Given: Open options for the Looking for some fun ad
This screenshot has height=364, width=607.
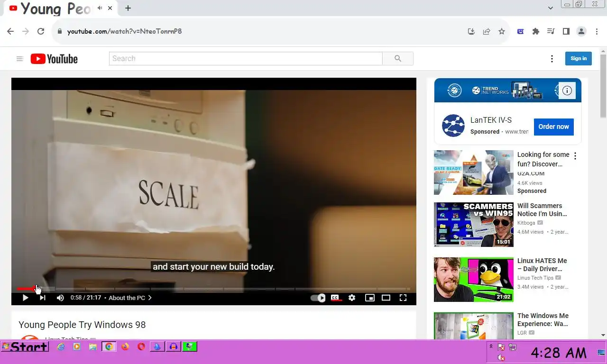Looking at the screenshot, I should click(575, 156).
